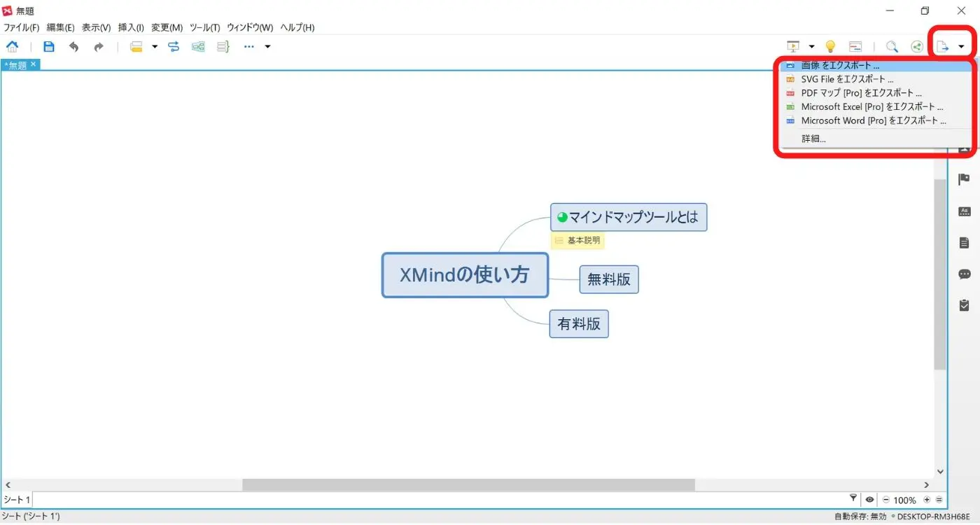Open the ウィンドウ(W) menu

tap(250, 28)
